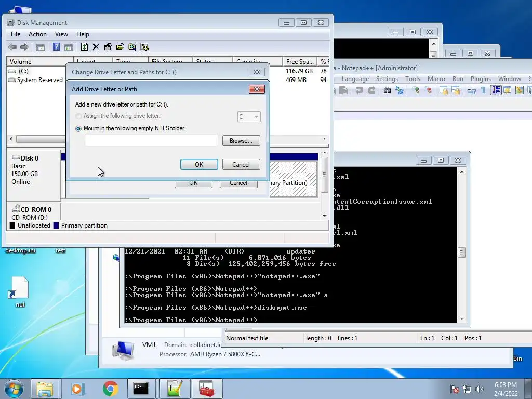This screenshot has width=532, height=399.
Task: Open the drive letter C dropdown
Action: (x=249, y=117)
